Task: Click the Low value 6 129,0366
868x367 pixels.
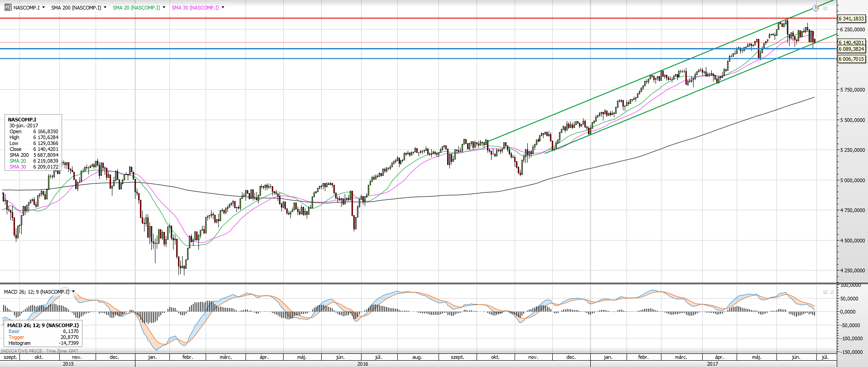Action: click(x=46, y=143)
